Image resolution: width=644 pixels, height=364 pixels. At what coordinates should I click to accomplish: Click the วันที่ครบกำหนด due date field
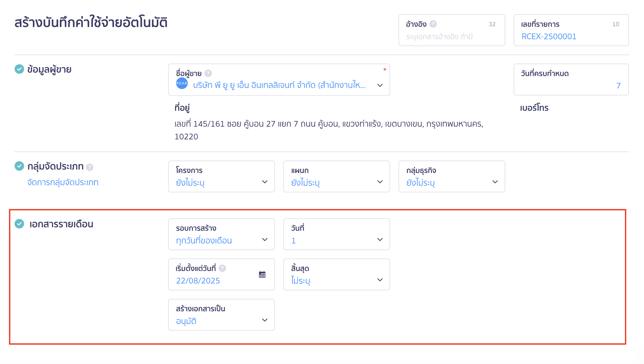coord(571,79)
